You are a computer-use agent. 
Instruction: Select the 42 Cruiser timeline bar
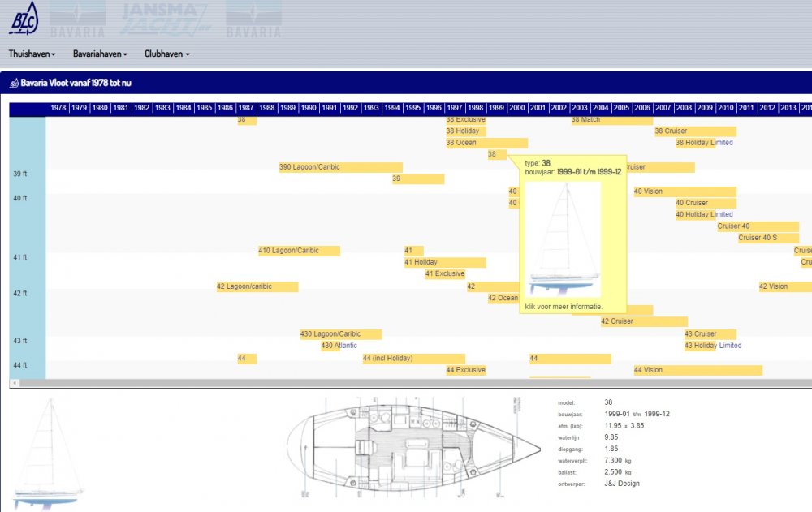pos(644,321)
